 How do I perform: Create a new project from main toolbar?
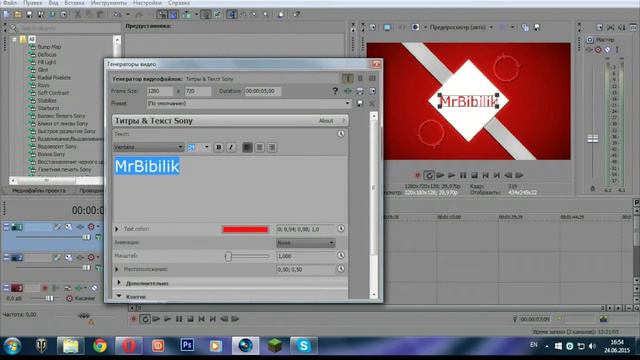(x=7, y=14)
